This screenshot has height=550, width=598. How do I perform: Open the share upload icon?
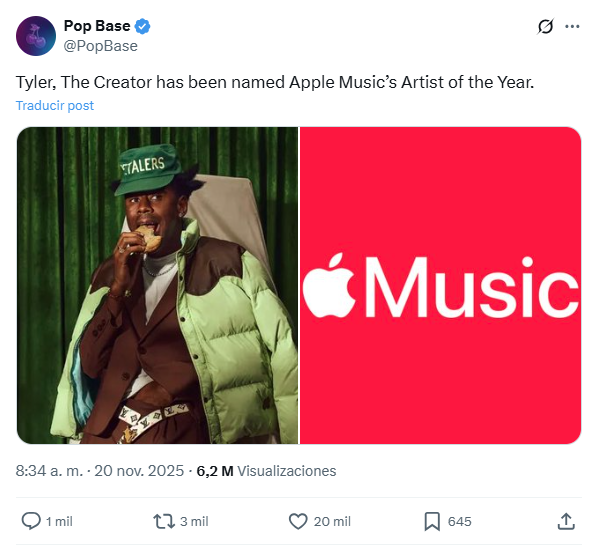pos(566,521)
